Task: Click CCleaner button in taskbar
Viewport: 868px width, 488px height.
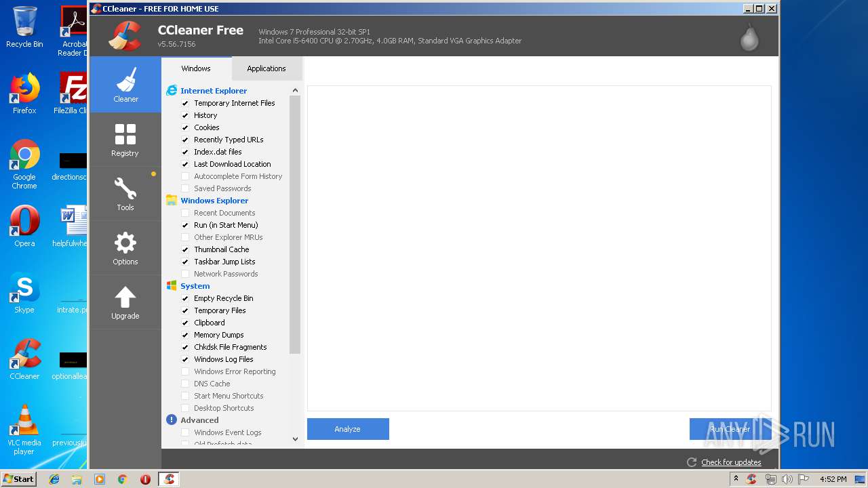Action: (x=169, y=479)
